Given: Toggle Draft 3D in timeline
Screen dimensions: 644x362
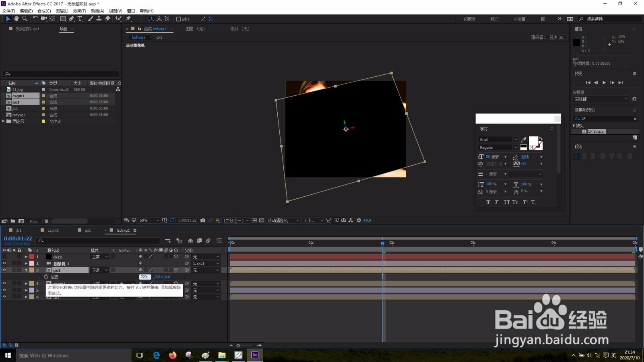Looking at the screenshot, I should 180,241.
